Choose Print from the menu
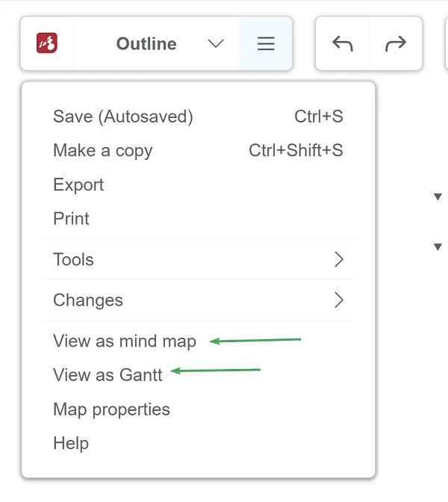This screenshot has height=502, width=448. [x=72, y=219]
